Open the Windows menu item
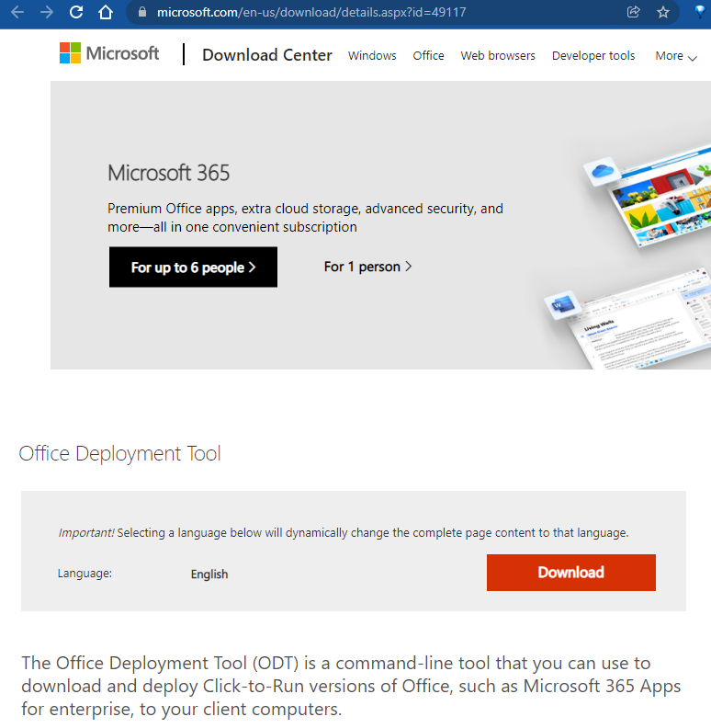The width and height of the screenshot is (711, 728). pyautogui.click(x=372, y=56)
